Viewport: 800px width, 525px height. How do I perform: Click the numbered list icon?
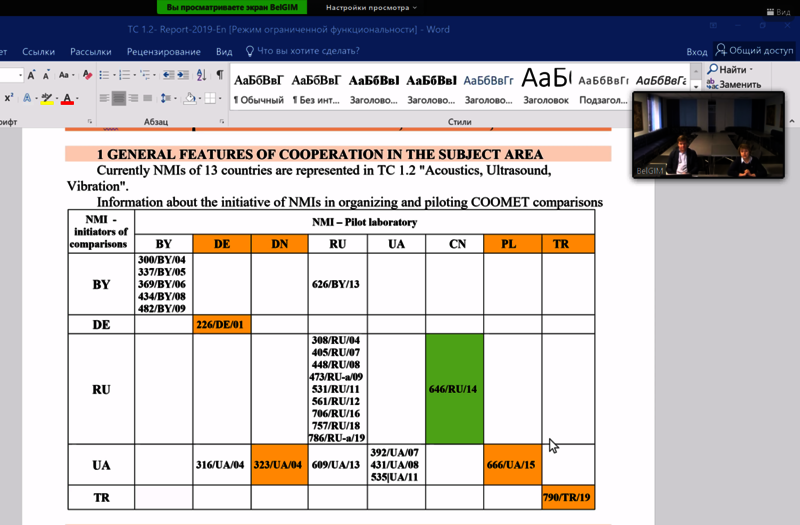click(126, 75)
